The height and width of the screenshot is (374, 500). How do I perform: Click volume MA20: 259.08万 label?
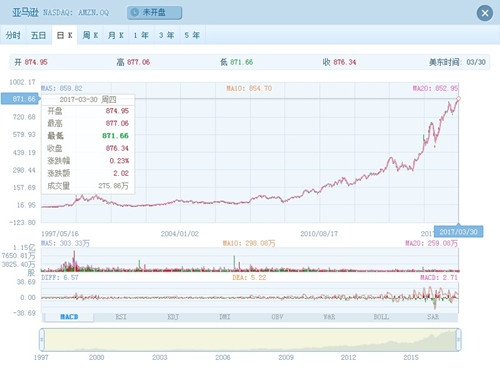(432, 243)
